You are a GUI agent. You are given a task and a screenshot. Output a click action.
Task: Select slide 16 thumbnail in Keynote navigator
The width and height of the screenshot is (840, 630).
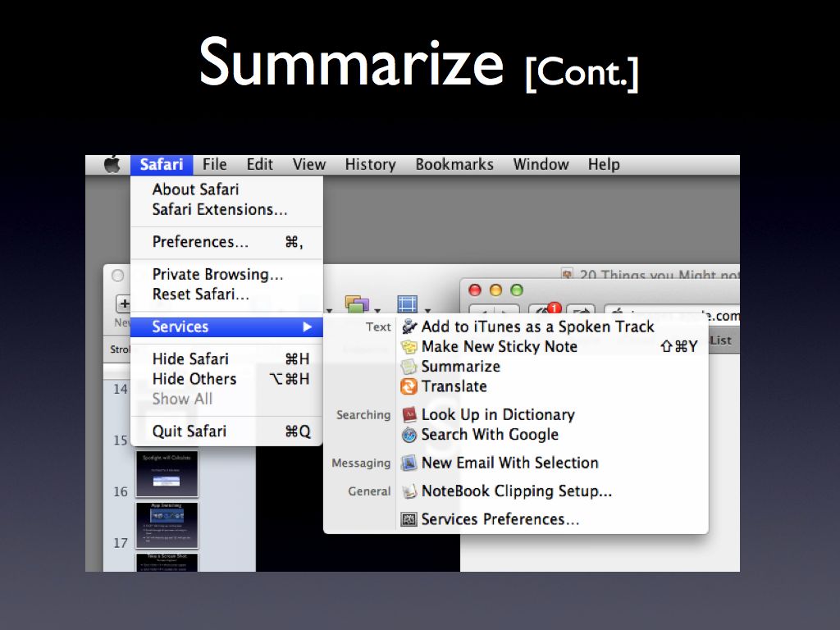(167, 474)
